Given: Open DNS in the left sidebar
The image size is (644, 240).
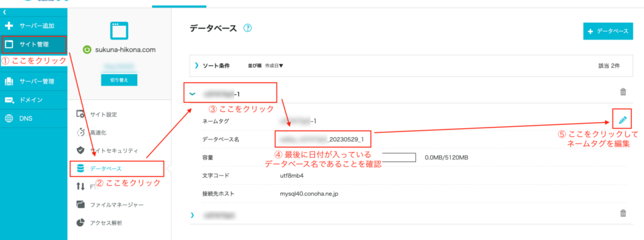Looking at the screenshot, I should (34, 119).
